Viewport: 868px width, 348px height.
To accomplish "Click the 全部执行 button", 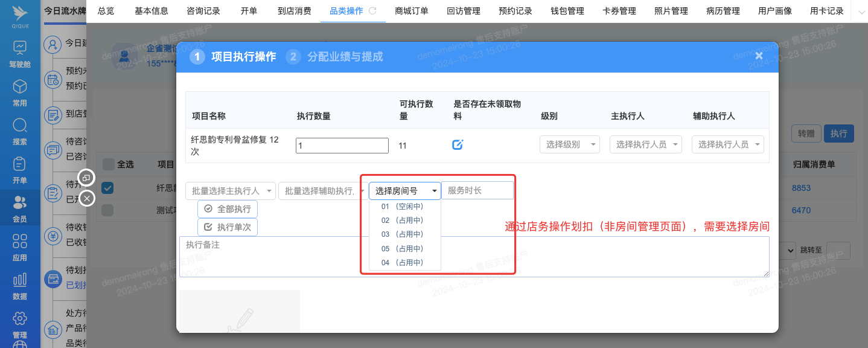I will click(x=228, y=208).
